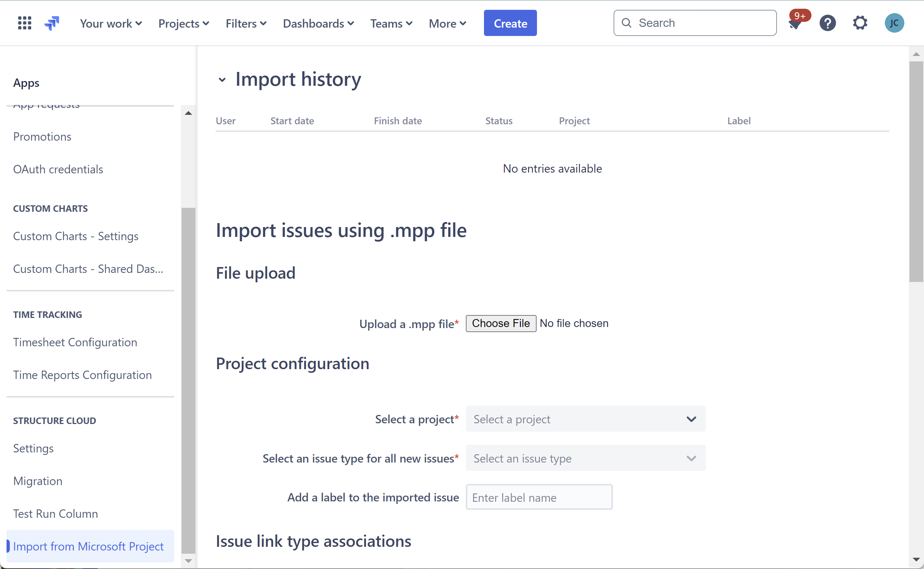Image resolution: width=924 pixels, height=569 pixels.
Task: Click the TIME TRACKING section heading
Action: click(x=47, y=315)
